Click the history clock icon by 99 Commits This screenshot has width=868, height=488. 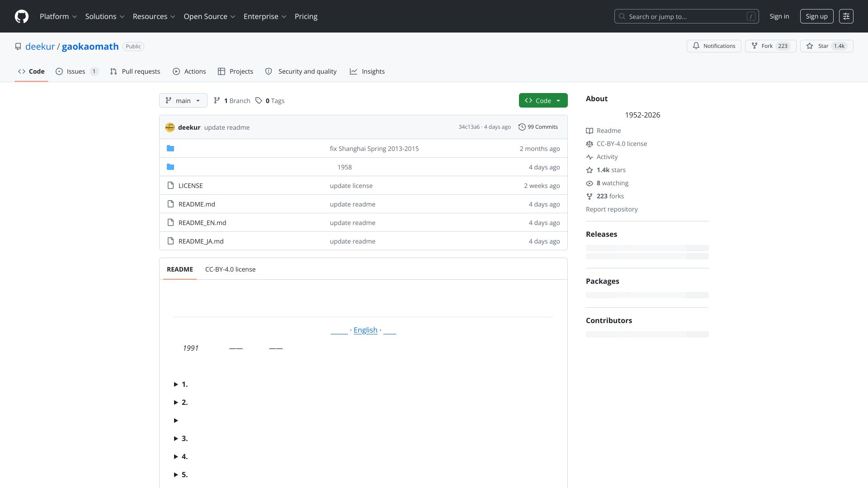point(522,127)
